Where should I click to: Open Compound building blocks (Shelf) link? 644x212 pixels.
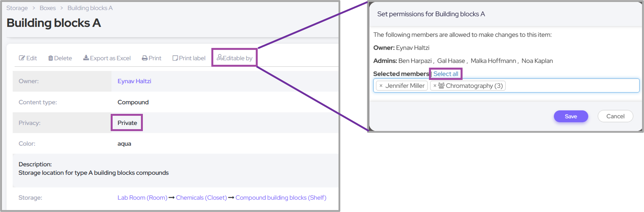tap(281, 198)
